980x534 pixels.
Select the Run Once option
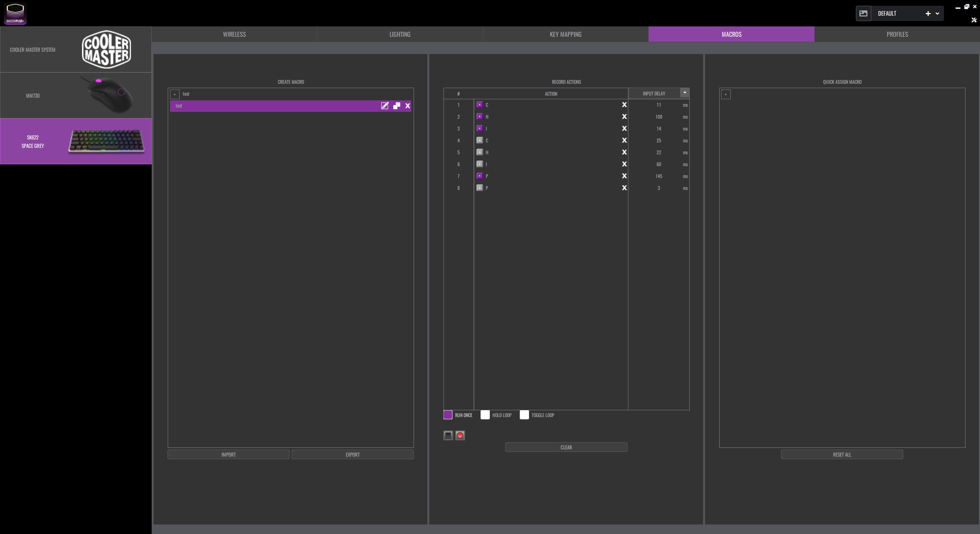click(448, 415)
